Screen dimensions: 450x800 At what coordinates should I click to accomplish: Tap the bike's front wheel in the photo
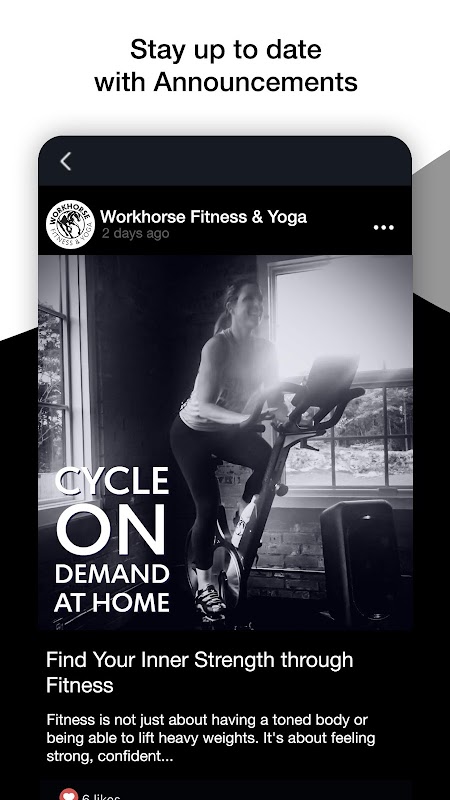(214, 564)
